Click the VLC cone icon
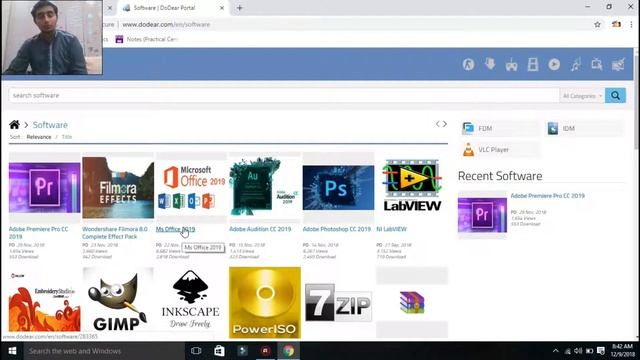The width and height of the screenshot is (640, 360). pyautogui.click(x=469, y=150)
